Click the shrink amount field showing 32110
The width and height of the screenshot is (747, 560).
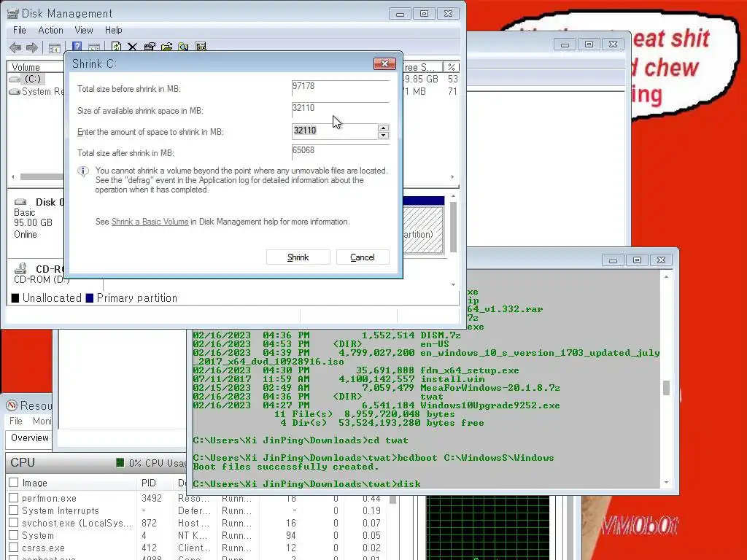(x=334, y=131)
